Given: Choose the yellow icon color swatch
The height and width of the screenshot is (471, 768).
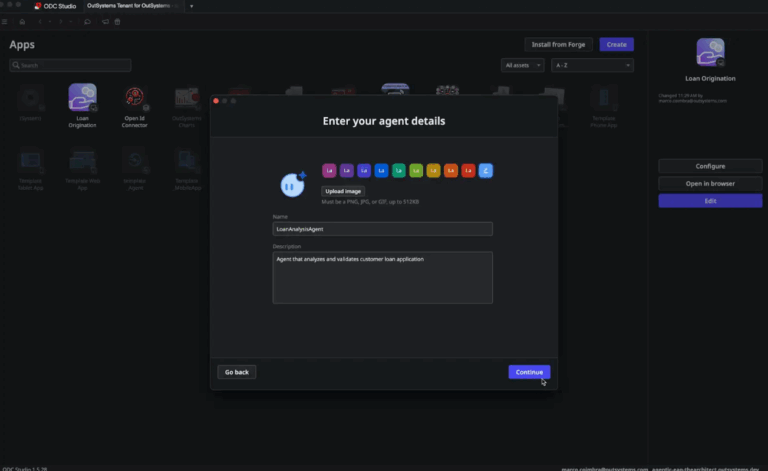Looking at the screenshot, I should tap(433, 170).
